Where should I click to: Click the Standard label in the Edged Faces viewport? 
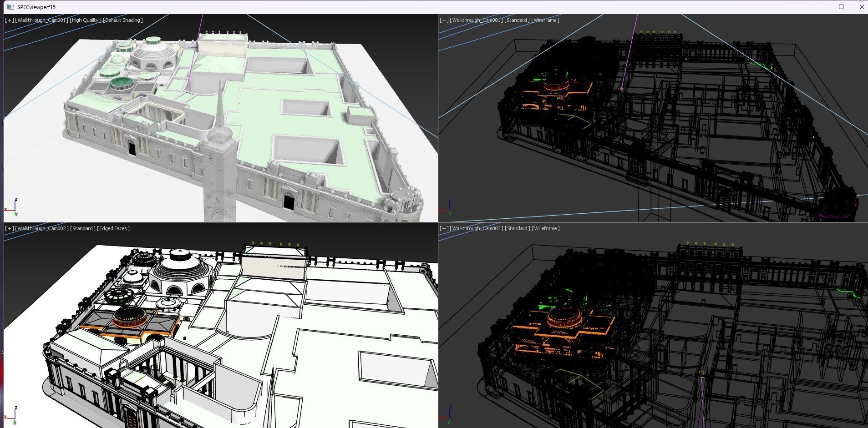(82, 228)
